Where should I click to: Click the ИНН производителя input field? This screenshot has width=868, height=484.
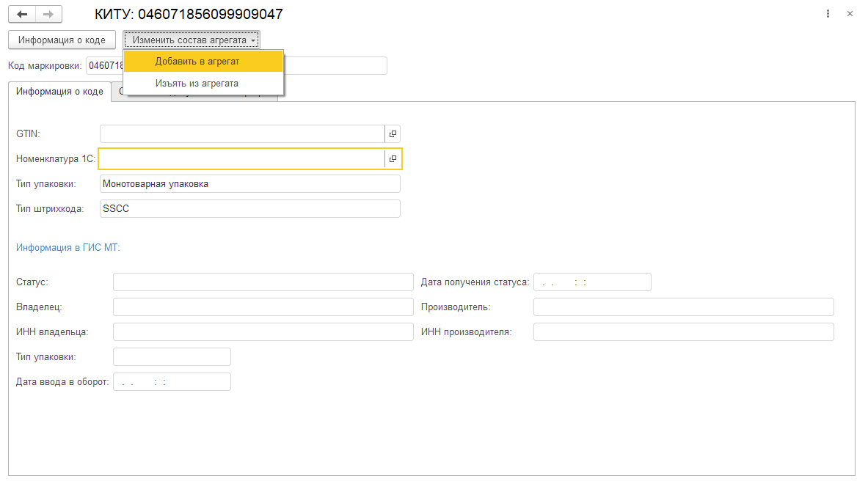(x=684, y=332)
